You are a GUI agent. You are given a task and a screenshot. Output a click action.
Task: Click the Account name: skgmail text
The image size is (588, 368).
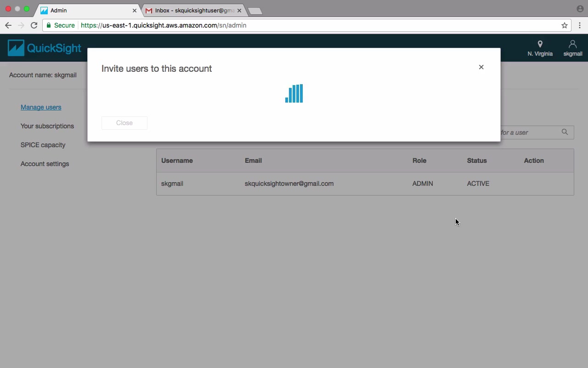(43, 75)
